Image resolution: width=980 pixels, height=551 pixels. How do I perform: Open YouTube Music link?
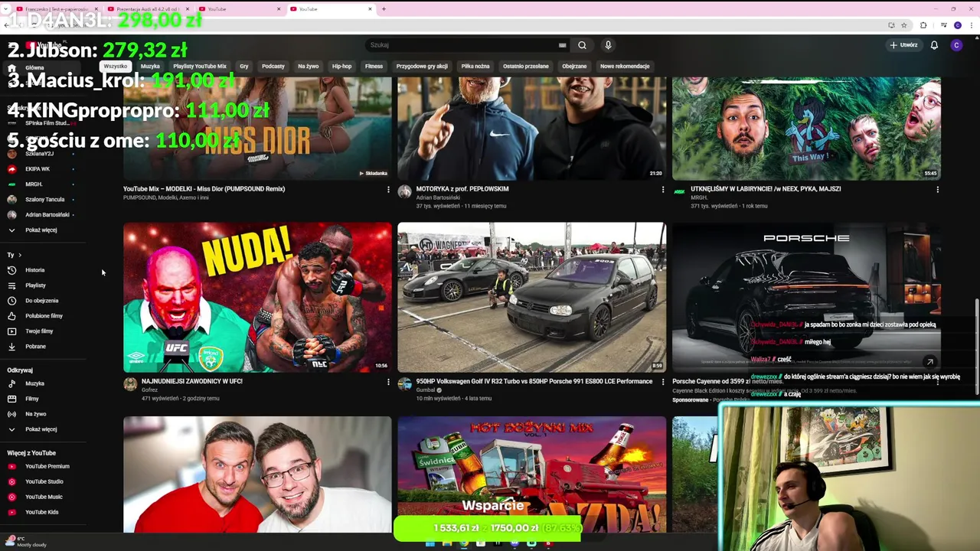click(44, 497)
